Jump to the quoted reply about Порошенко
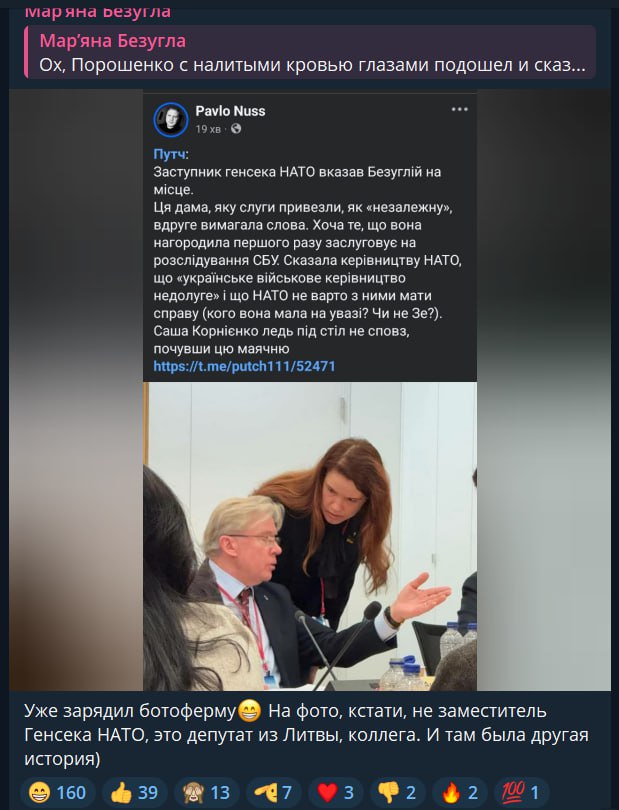The width and height of the screenshot is (619, 810). click(x=310, y=53)
